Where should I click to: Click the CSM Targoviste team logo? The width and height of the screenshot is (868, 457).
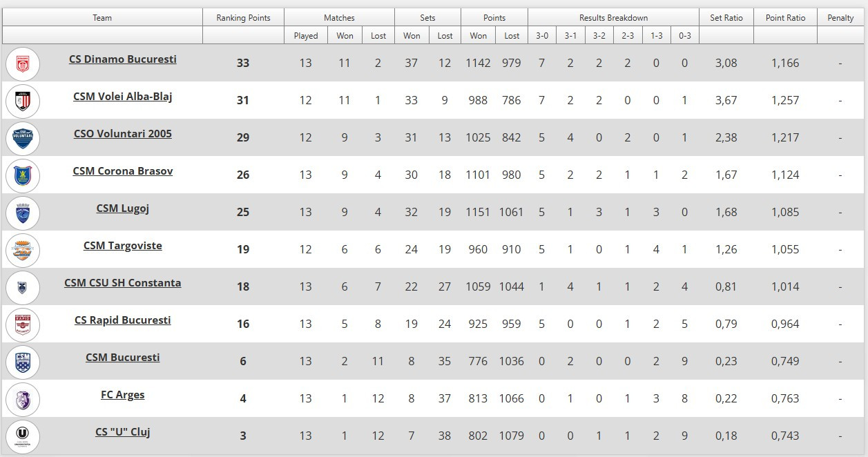(x=23, y=250)
